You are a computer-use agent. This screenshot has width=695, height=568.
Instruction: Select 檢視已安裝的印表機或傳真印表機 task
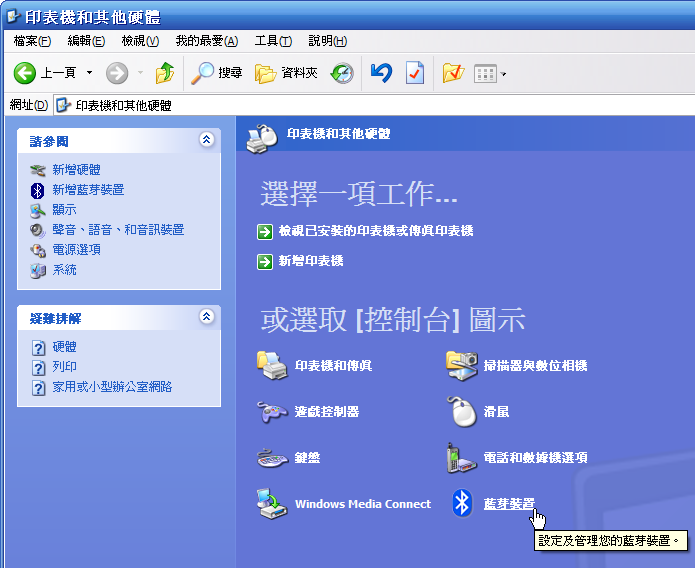(376, 231)
